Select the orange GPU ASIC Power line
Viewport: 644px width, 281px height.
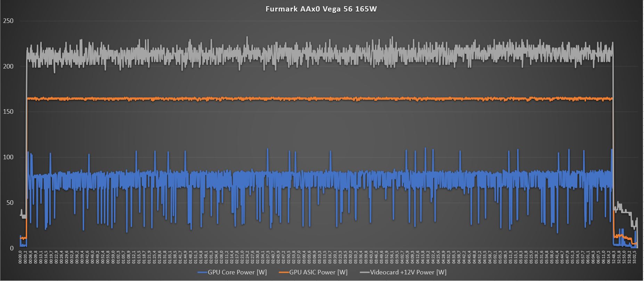point(313,99)
